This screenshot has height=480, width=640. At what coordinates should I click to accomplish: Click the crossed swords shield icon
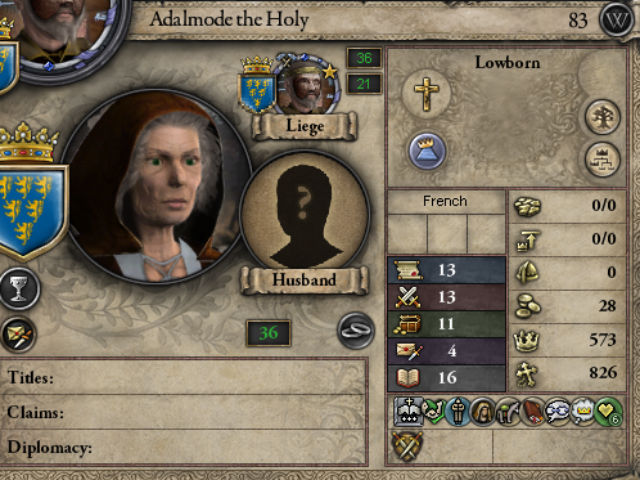click(407, 446)
